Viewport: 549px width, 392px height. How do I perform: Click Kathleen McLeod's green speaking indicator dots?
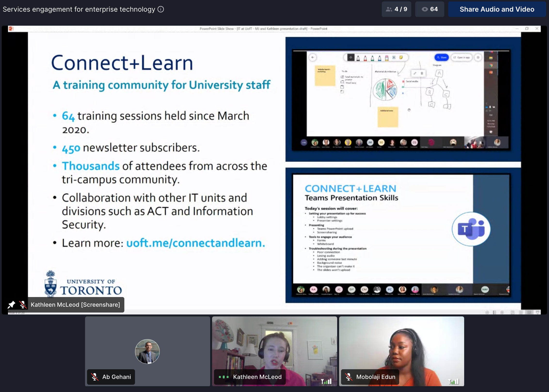click(x=223, y=377)
